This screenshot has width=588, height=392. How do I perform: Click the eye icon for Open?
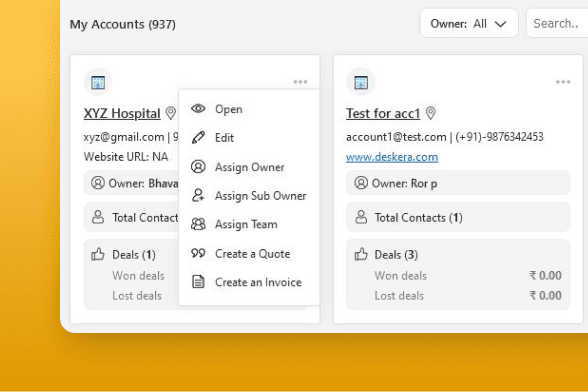click(198, 109)
